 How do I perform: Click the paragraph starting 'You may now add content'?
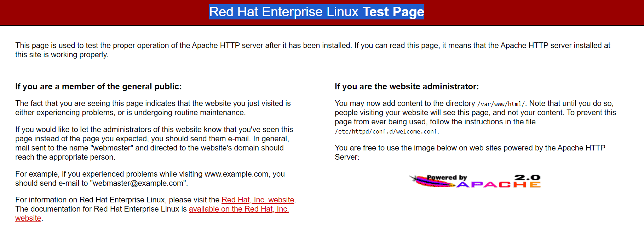[475, 117]
